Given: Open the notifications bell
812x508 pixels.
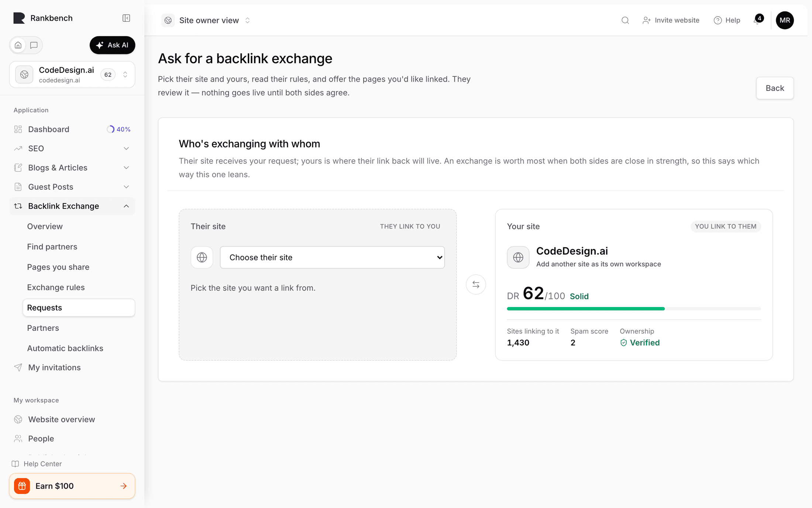Looking at the screenshot, I should [757, 20].
